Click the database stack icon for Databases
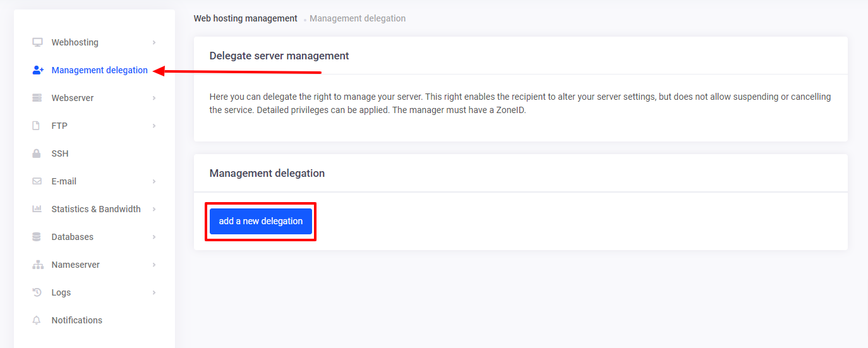This screenshot has height=348, width=868. tap(37, 237)
